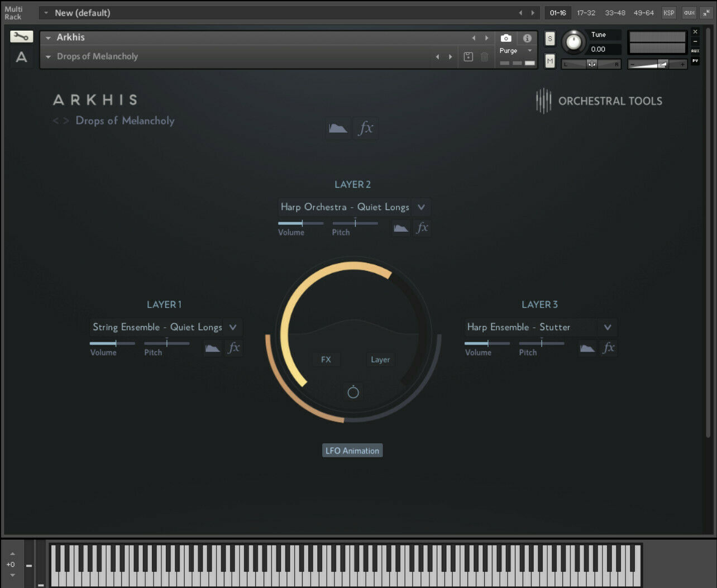717x588 pixels.
Task: Click the A library logo button
Action: (x=21, y=57)
